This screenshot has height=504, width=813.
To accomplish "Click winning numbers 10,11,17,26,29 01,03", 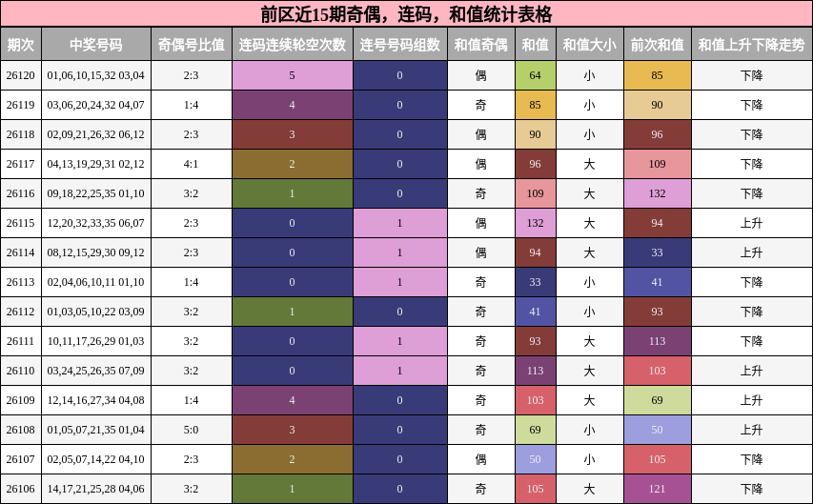I will click(x=96, y=341).
